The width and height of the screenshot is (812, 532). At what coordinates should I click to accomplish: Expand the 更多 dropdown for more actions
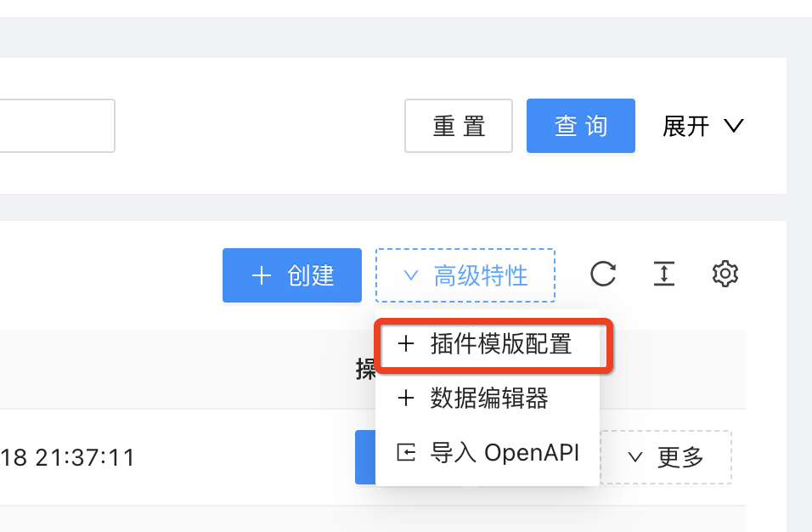668,457
